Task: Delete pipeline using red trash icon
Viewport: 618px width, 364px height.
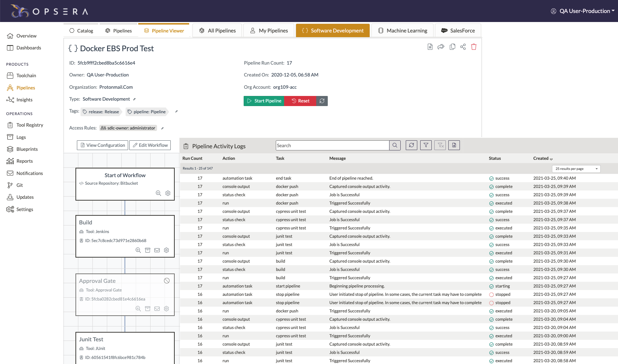Action: pos(474,47)
